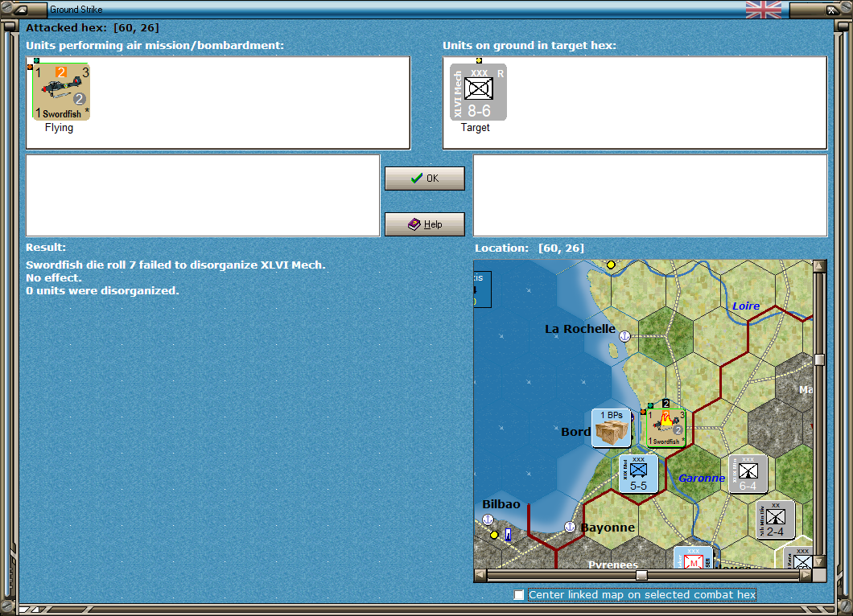Click the Ground Strike title bar text
This screenshot has width=853, height=616.
pos(76,9)
